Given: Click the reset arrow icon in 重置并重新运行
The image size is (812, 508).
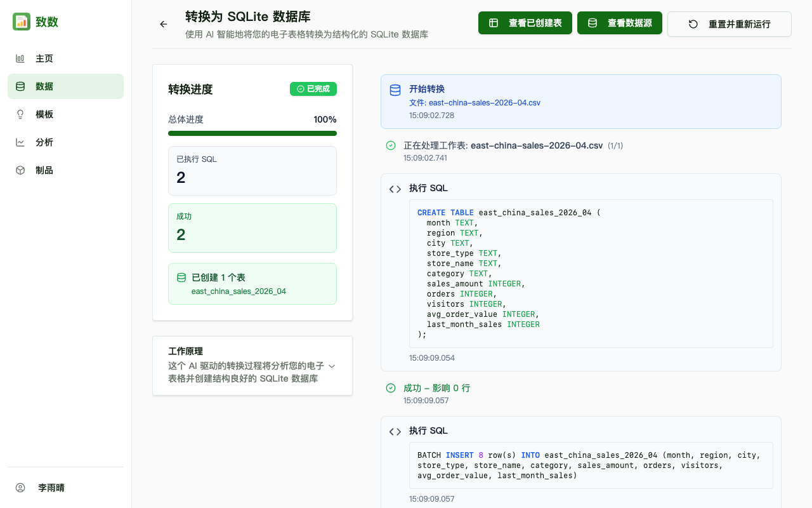Looking at the screenshot, I should click(x=693, y=24).
